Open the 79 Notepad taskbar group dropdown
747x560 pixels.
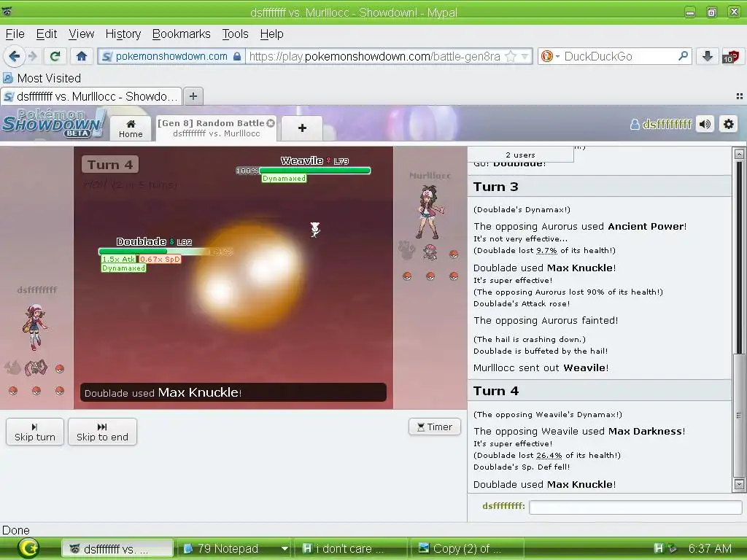click(285, 548)
